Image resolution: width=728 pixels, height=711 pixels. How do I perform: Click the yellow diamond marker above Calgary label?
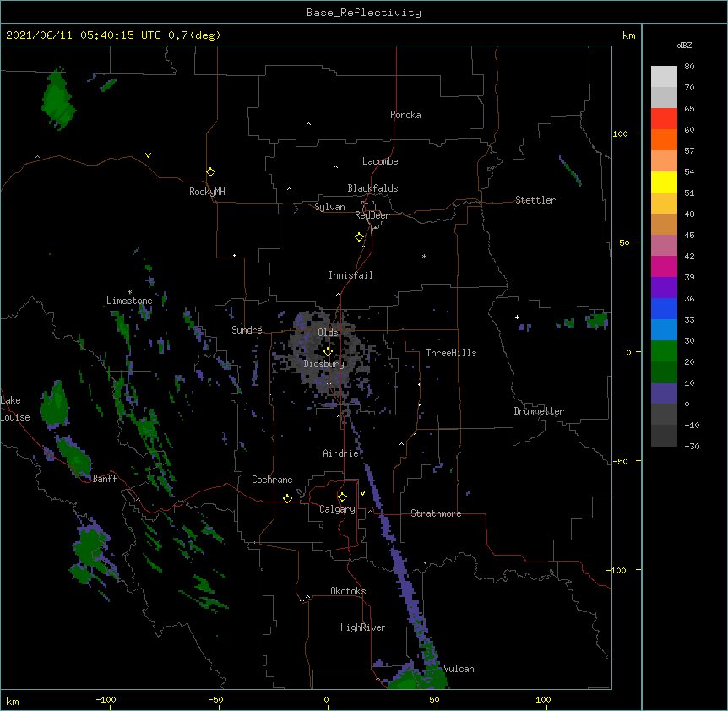pyautogui.click(x=342, y=497)
